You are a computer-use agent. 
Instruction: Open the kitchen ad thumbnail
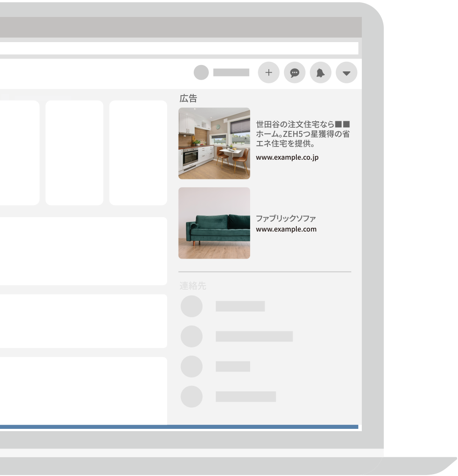214,143
